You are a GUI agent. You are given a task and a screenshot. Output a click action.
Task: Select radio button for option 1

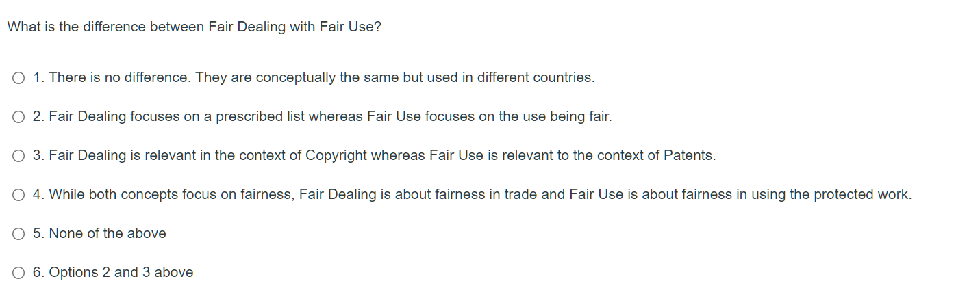[18, 78]
